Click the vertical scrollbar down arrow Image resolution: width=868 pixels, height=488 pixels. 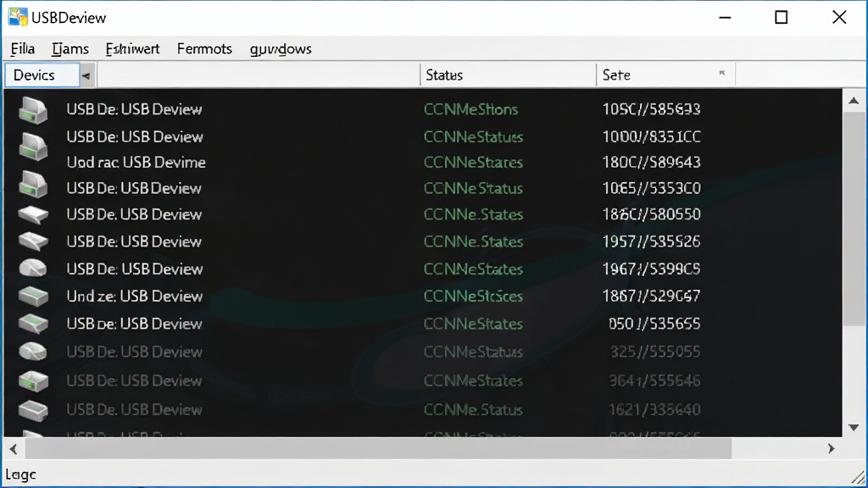(x=854, y=428)
